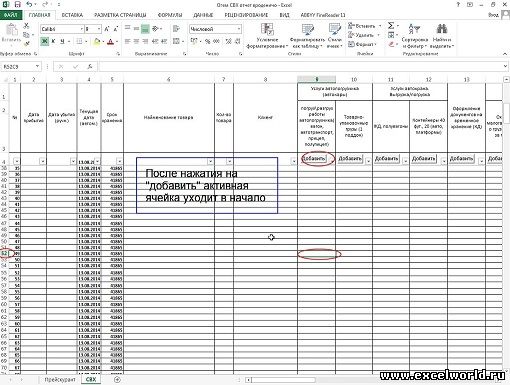Click the Cut scissors icon
This screenshot has width=510, height=385.
(26, 26)
